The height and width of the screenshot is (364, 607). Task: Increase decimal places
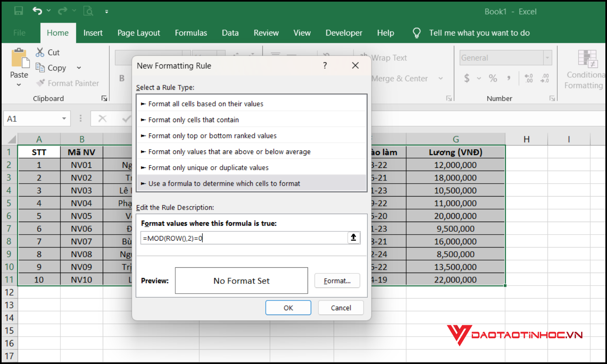point(528,78)
